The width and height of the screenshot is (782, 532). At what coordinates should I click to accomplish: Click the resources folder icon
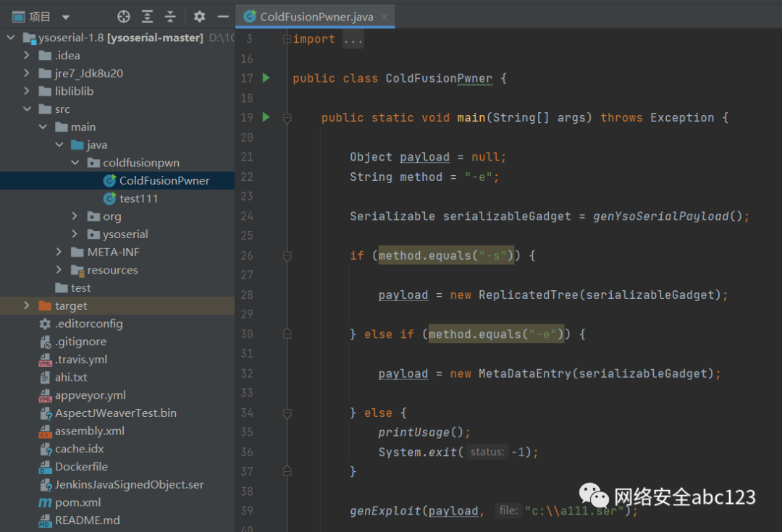point(77,270)
